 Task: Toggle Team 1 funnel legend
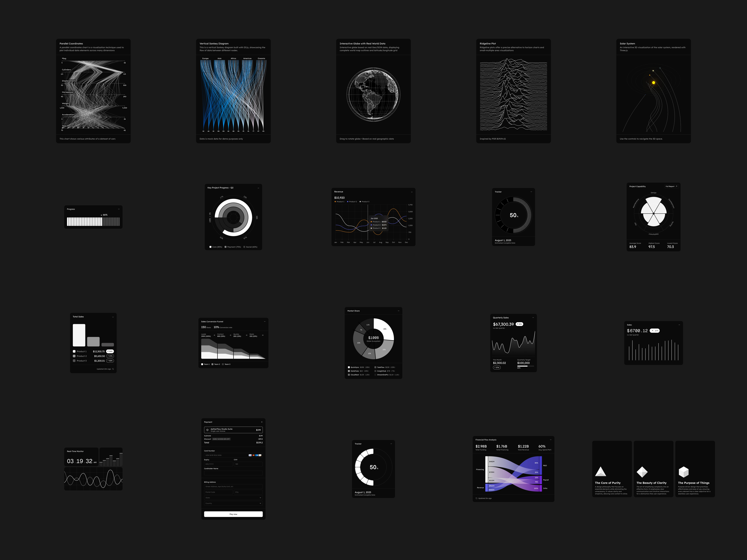pos(205,364)
